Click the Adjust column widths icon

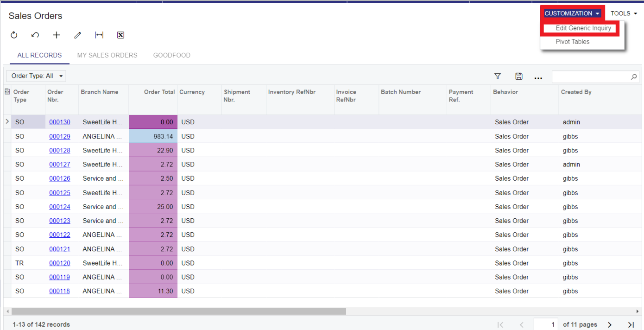click(x=99, y=35)
